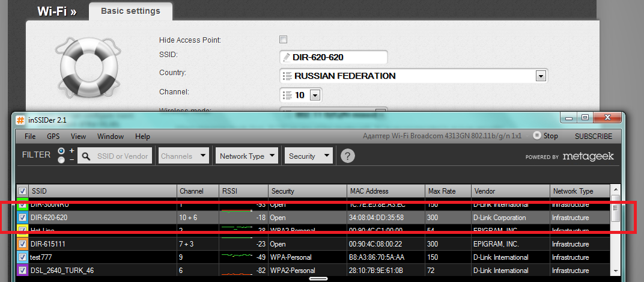644x282 pixels.
Task: Click the list icon beside Country field
Action: coord(287,76)
